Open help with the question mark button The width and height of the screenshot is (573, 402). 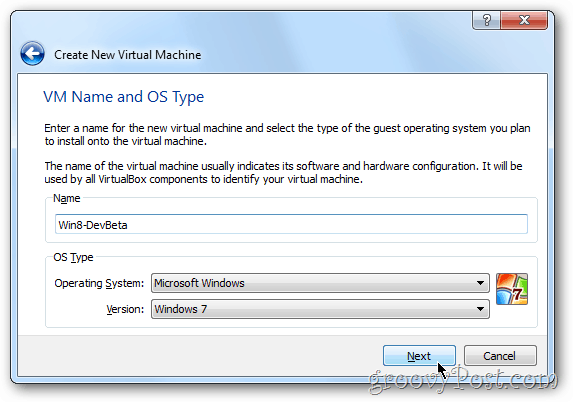486,20
